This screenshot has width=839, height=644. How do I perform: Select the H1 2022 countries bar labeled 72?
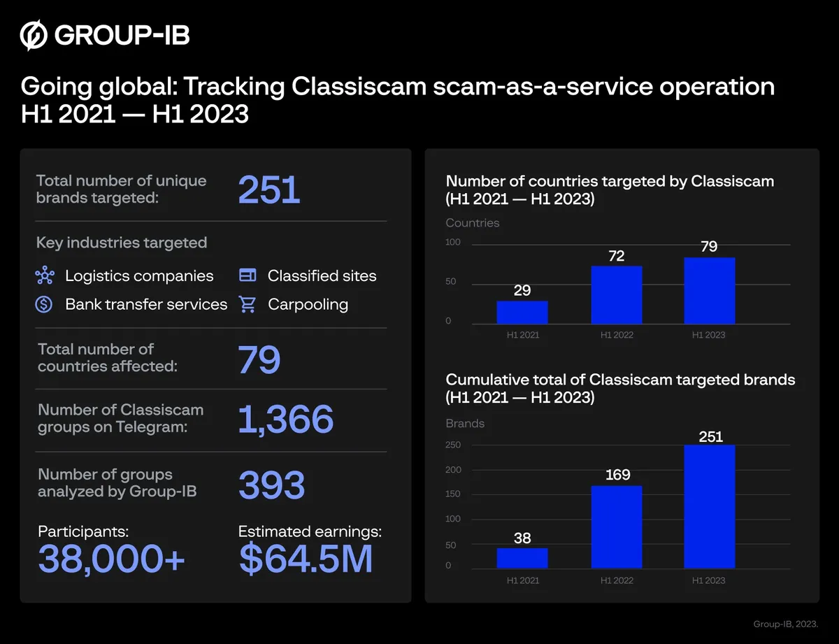pos(616,294)
